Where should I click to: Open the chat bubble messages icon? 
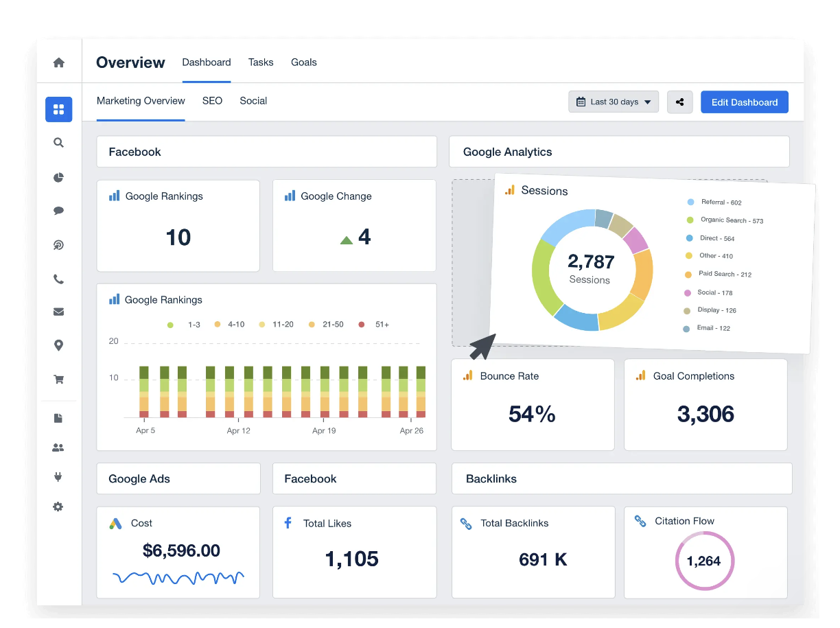point(59,211)
